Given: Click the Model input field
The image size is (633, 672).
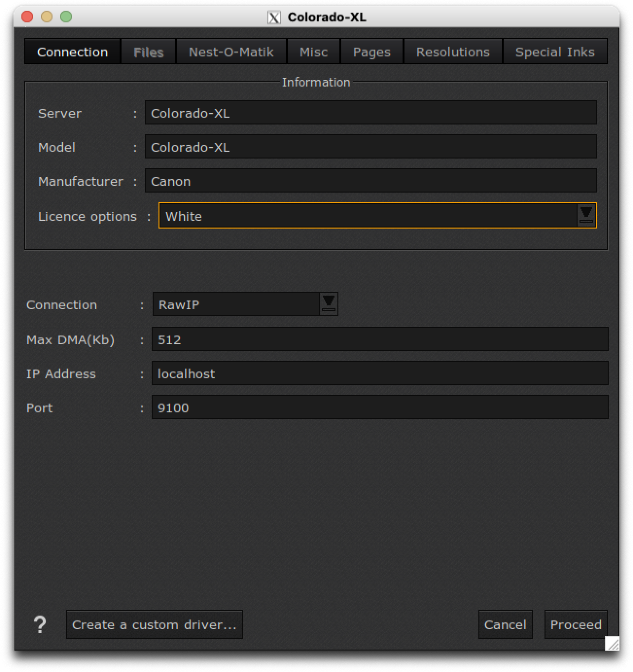Looking at the screenshot, I should 370,147.
